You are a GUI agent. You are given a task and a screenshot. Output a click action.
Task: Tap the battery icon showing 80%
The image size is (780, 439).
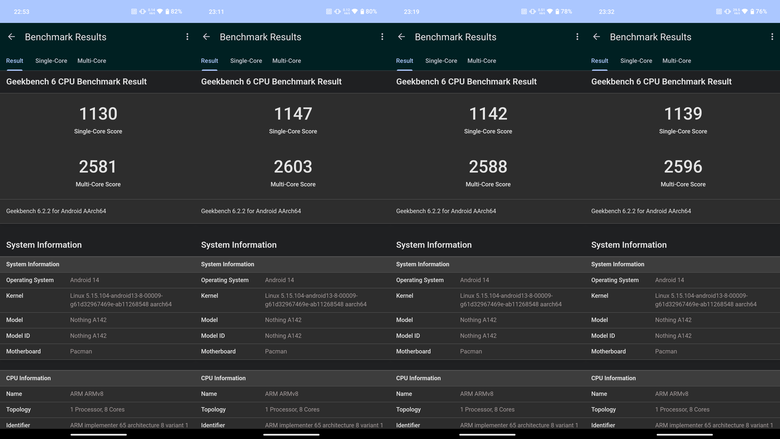pyautogui.click(x=362, y=11)
